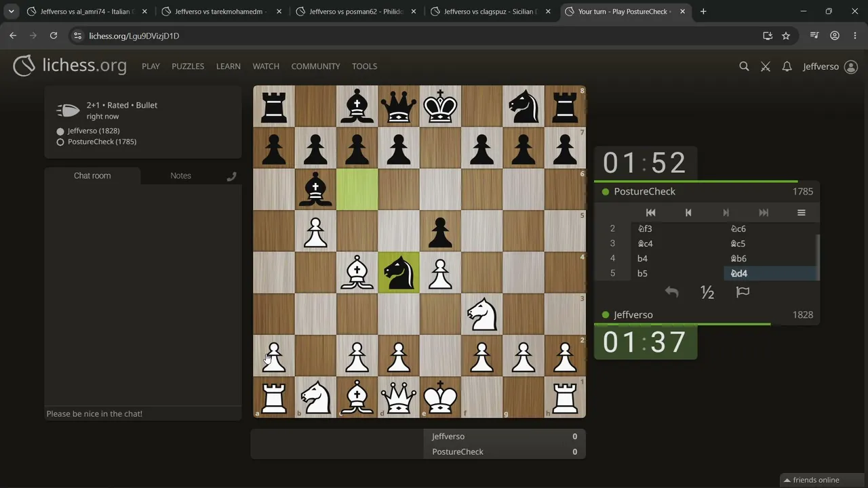Open the WATCH menu
Image resolution: width=868 pixels, height=488 pixels.
266,66
